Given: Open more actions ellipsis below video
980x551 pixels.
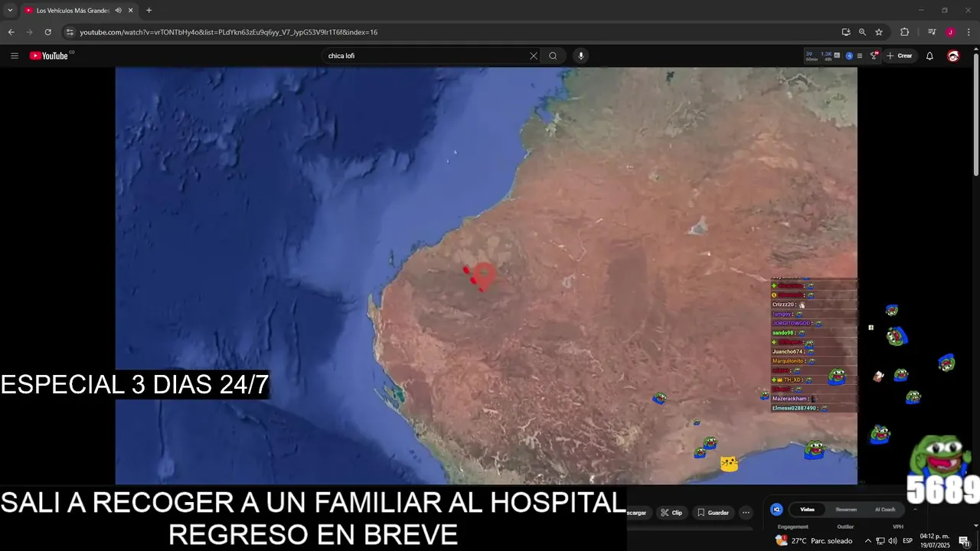Looking at the screenshot, I should point(746,513).
